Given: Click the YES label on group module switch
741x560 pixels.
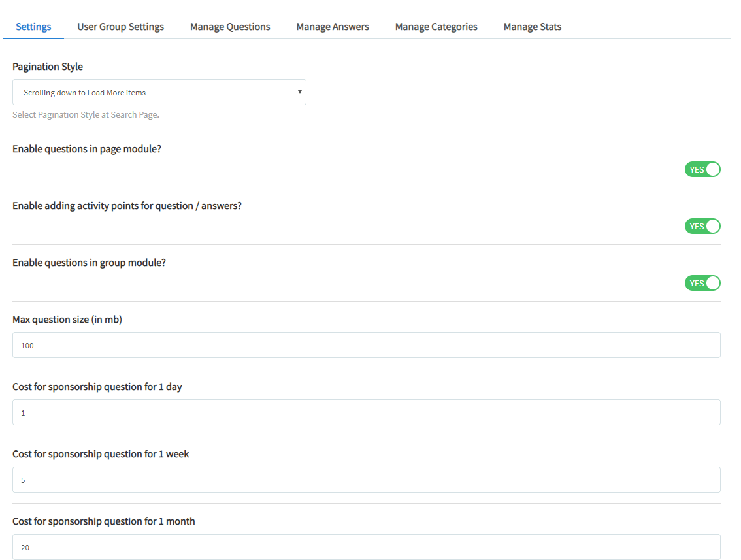Looking at the screenshot, I should coord(697,282).
